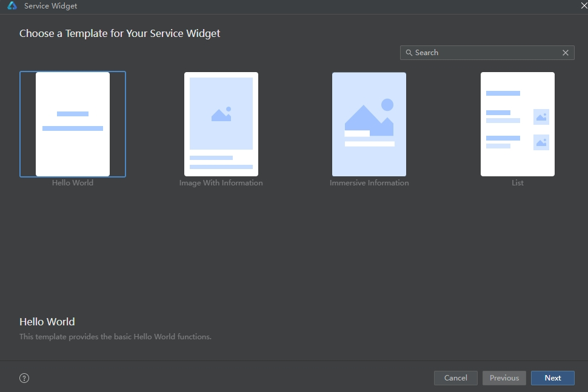Click the Cancel button
This screenshot has height=392, width=588.
click(x=456, y=377)
